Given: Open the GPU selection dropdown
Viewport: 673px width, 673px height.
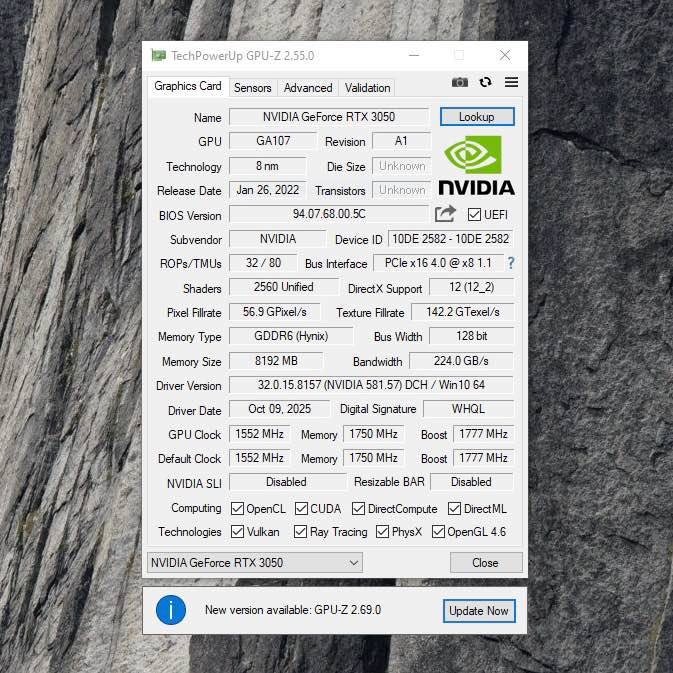Looking at the screenshot, I should pos(255,562).
